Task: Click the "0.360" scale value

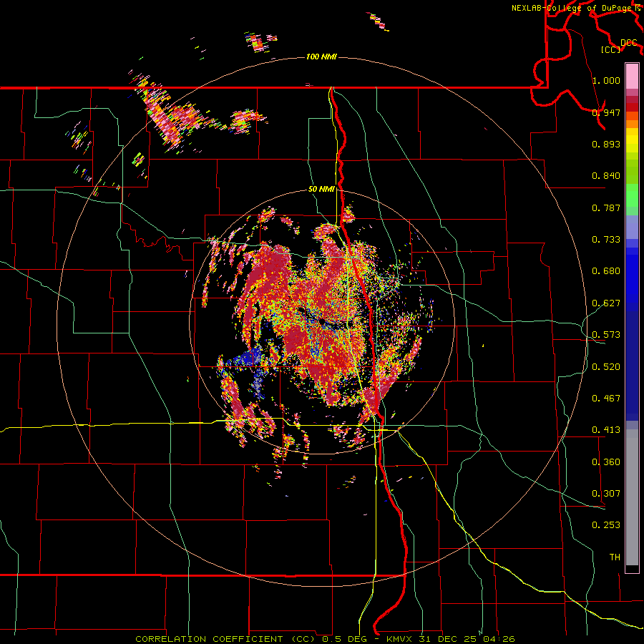Action: pos(606,462)
